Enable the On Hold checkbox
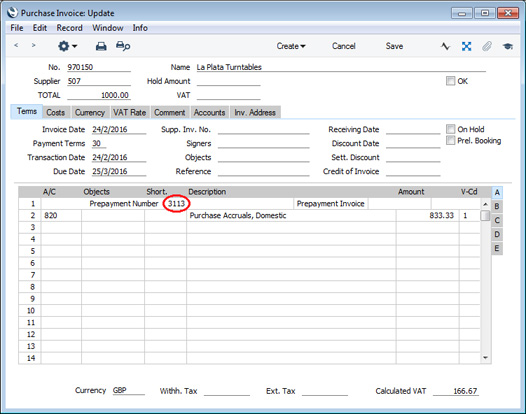 point(450,129)
